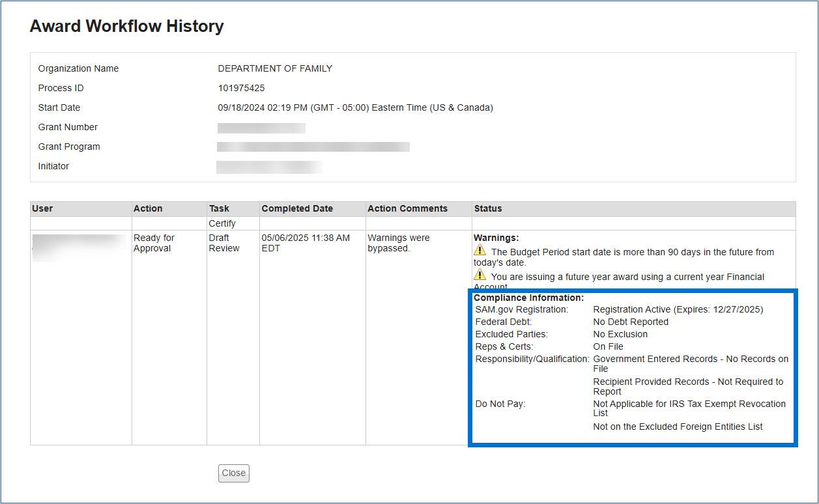This screenshot has height=504, width=819.
Task: Select the Action Comments column header
Action: [407, 209]
